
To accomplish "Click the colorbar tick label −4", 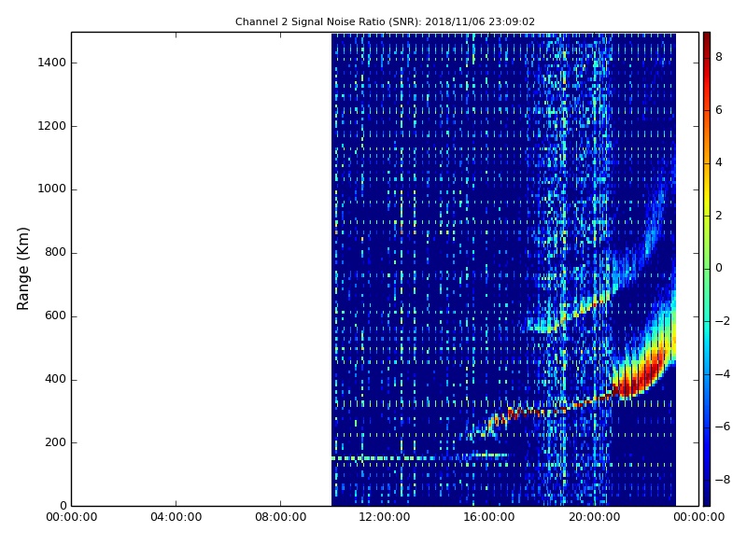I will click(x=723, y=374).
